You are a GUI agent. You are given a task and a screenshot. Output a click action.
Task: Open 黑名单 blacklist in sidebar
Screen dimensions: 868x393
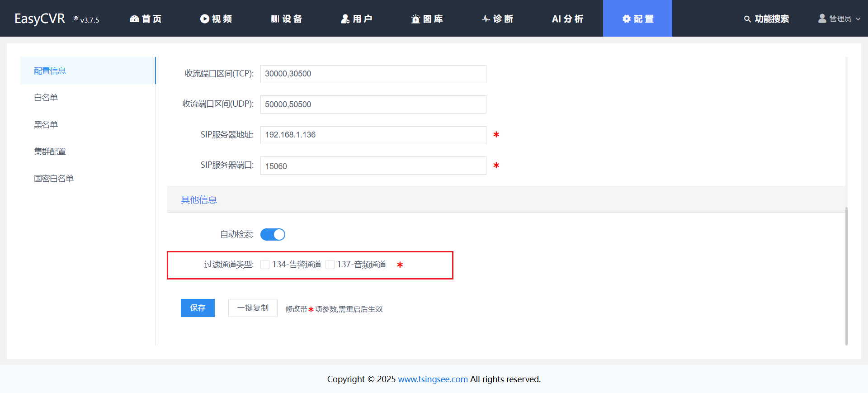coord(88,124)
